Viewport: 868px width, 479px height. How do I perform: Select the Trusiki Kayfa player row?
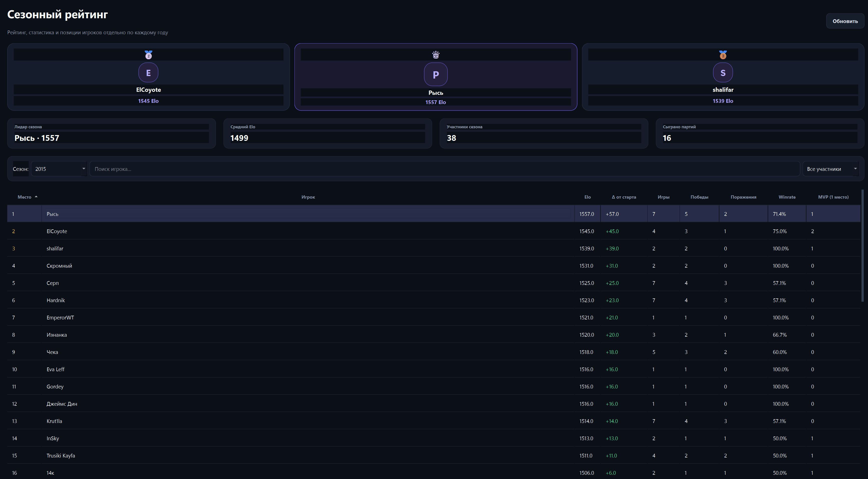point(434,455)
